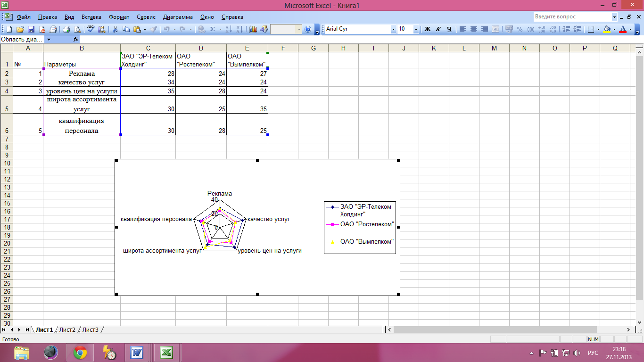Screen dimensions: 644x362
Task: Open the Excel workbook icon menu beside Файл
Action: coord(8,17)
